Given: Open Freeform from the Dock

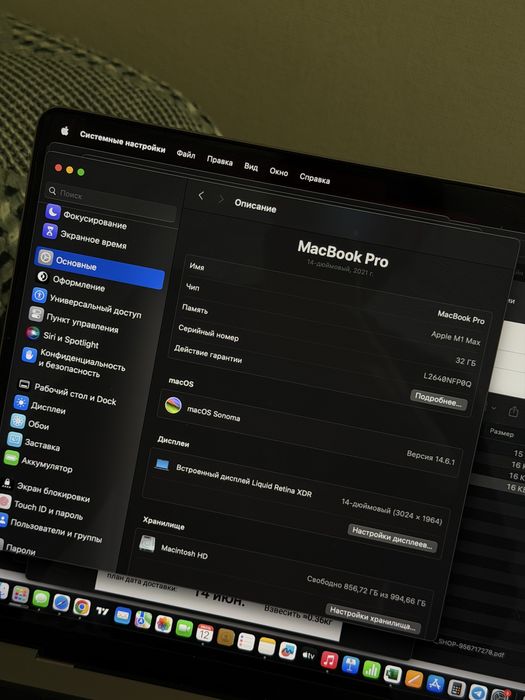Looking at the screenshot, I should coord(288,651).
